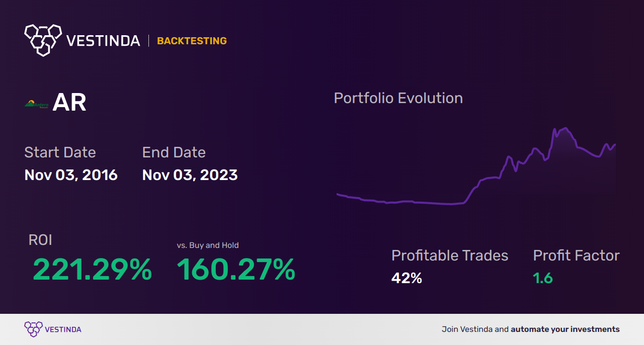644x345 pixels.
Task: Click the Start Date label
Action: [60, 152]
